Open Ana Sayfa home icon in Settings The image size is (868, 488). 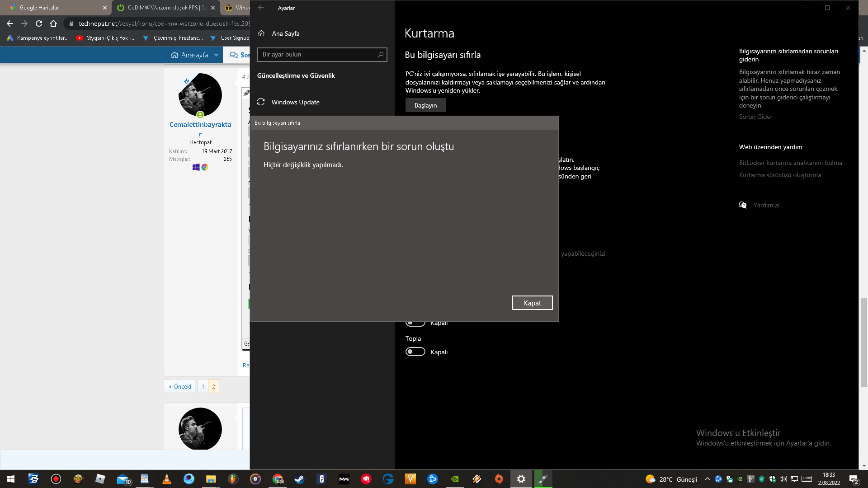(261, 33)
